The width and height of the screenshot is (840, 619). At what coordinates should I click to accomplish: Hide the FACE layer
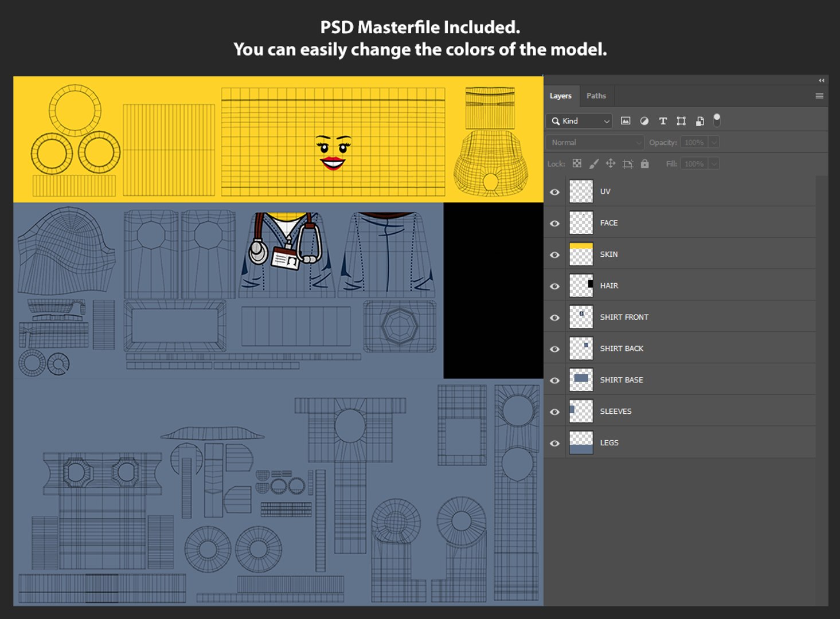tap(554, 224)
